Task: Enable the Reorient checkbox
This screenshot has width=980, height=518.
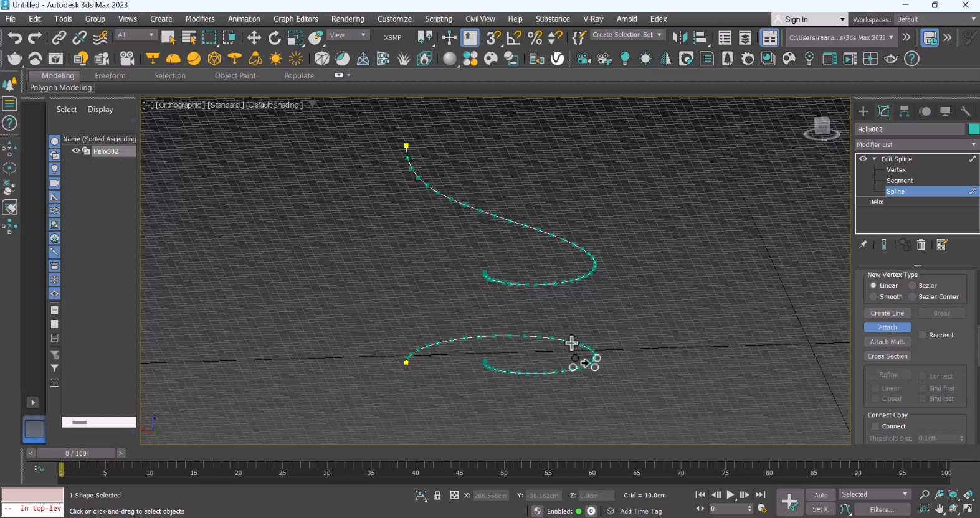Action: point(923,335)
